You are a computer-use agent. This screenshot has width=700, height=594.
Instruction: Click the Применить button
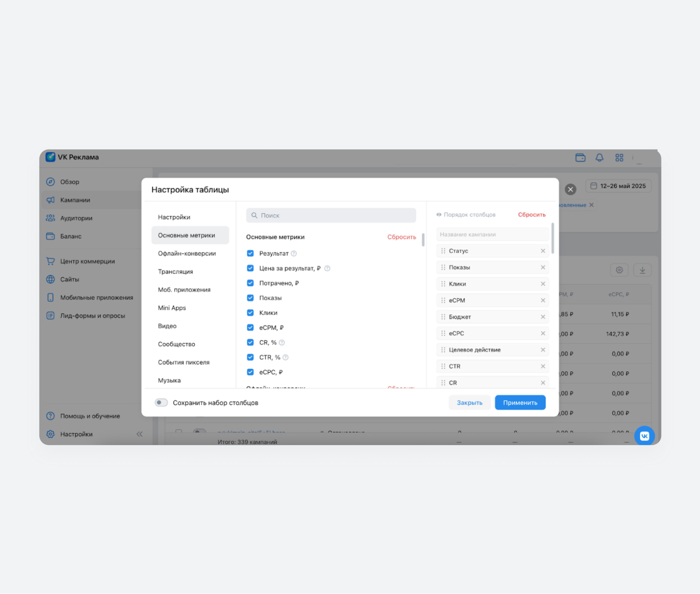coord(520,403)
